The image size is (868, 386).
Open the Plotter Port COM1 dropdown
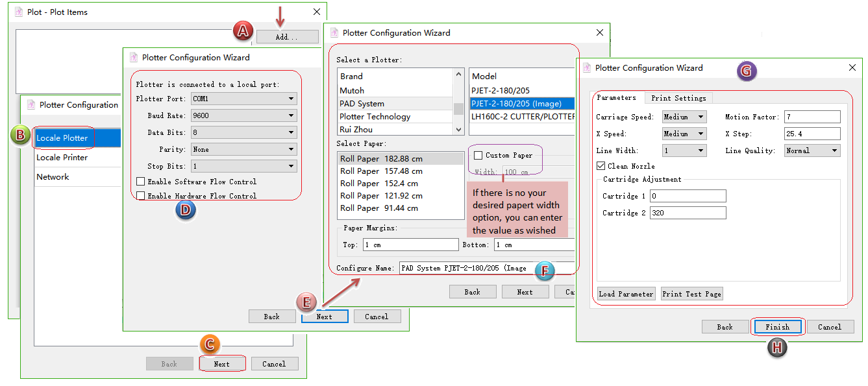[x=243, y=99]
